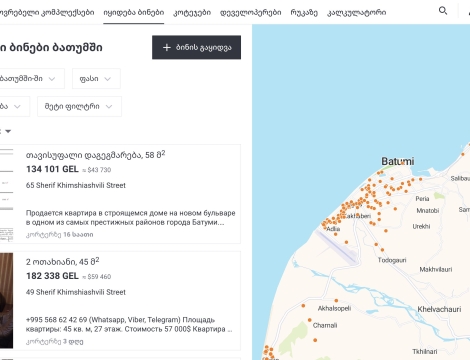Open the კოტეჯები menu item
Screen dimensions: 470x360
click(192, 13)
